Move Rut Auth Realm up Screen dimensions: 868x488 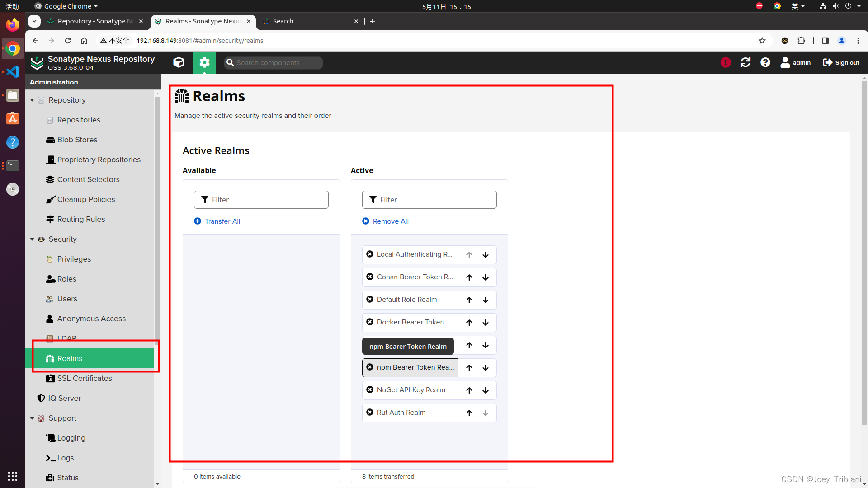469,413
